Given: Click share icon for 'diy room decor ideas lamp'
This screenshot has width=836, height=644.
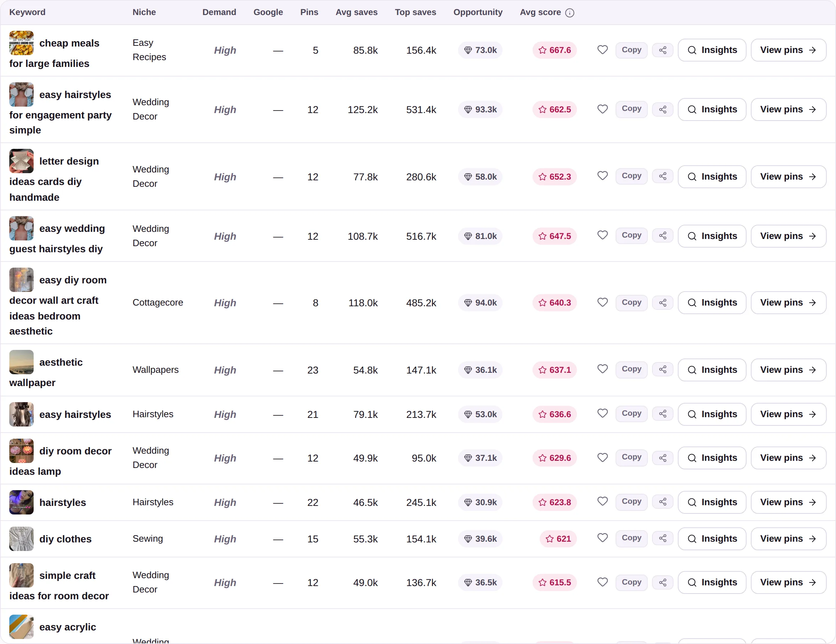Looking at the screenshot, I should point(662,458).
